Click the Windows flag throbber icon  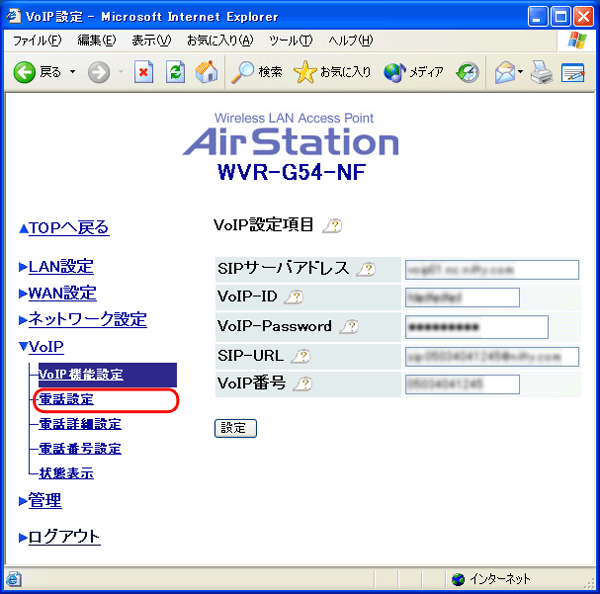577,40
